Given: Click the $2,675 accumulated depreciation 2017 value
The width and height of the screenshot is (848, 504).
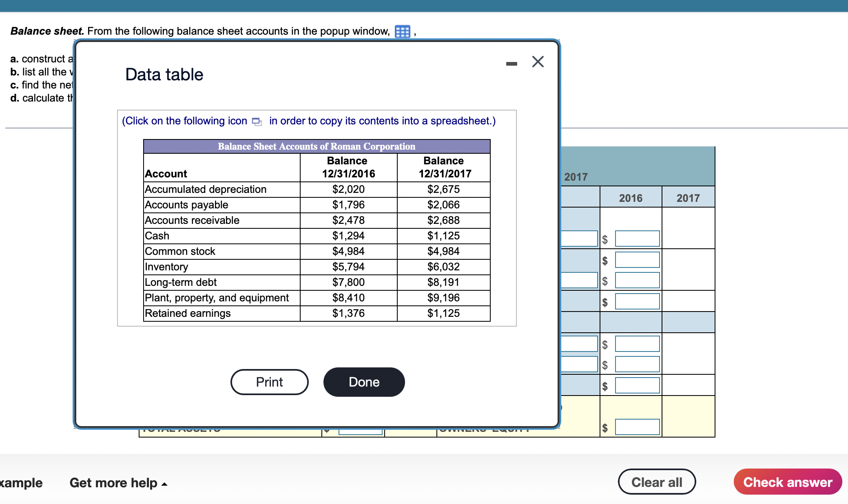Looking at the screenshot, I should pyautogui.click(x=443, y=189).
